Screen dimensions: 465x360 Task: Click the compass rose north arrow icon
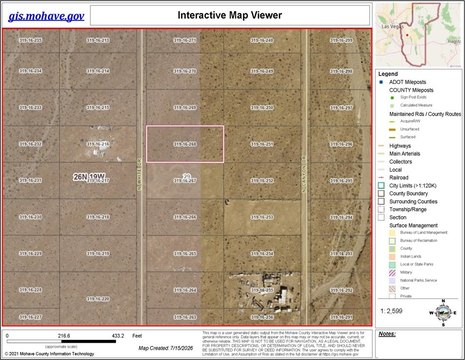click(443, 312)
